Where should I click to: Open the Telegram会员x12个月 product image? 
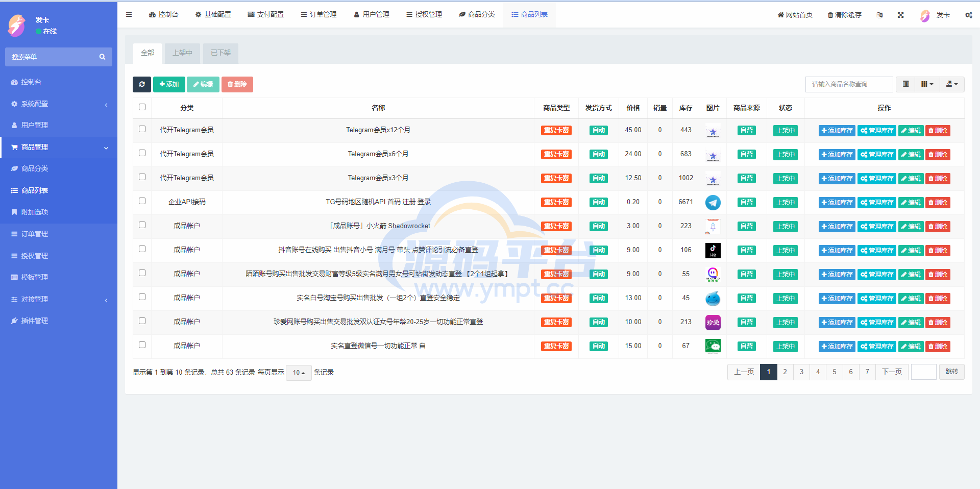tap(713, 131)
